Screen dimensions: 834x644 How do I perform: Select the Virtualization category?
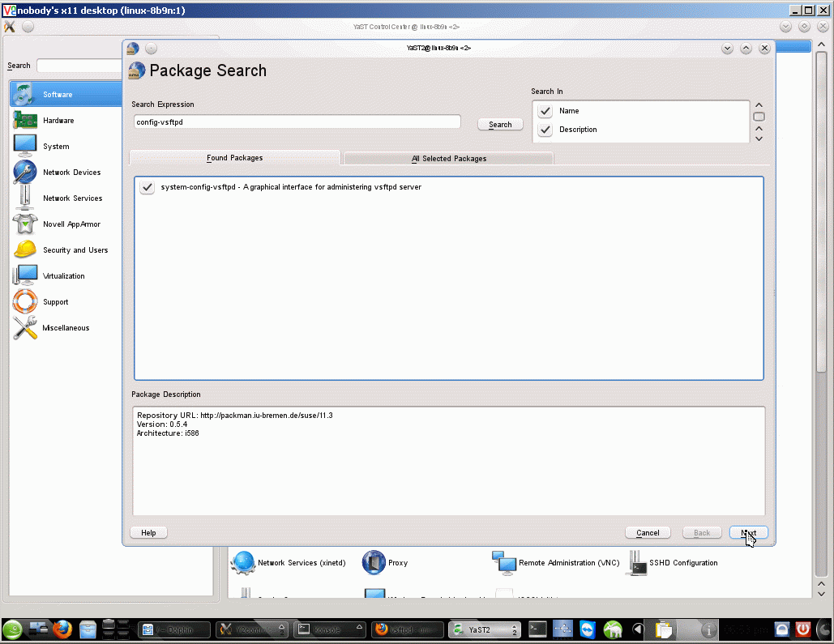click(63, 276)
